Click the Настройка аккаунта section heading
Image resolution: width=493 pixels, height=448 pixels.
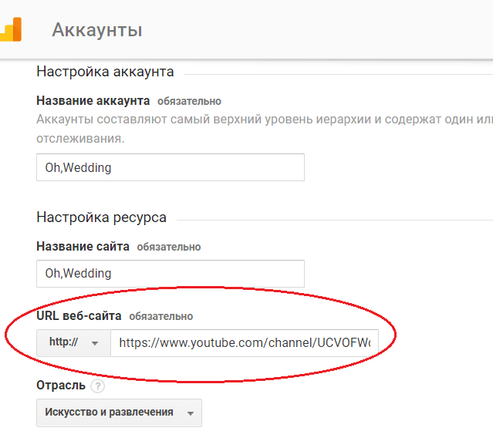[105, 72]
